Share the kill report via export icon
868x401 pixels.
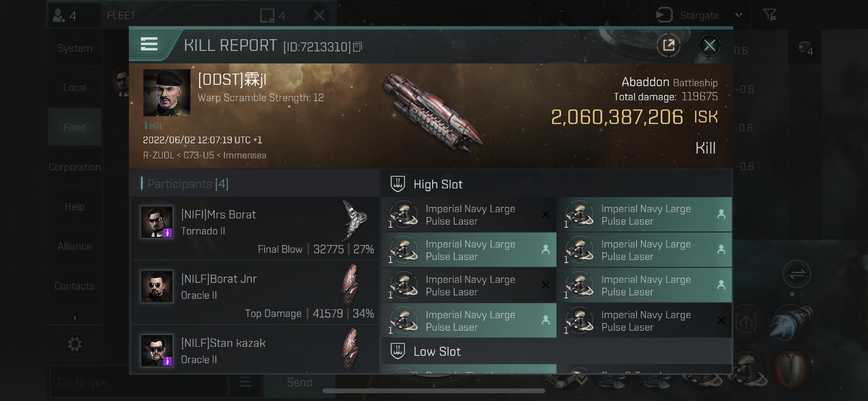coord(669,46)
